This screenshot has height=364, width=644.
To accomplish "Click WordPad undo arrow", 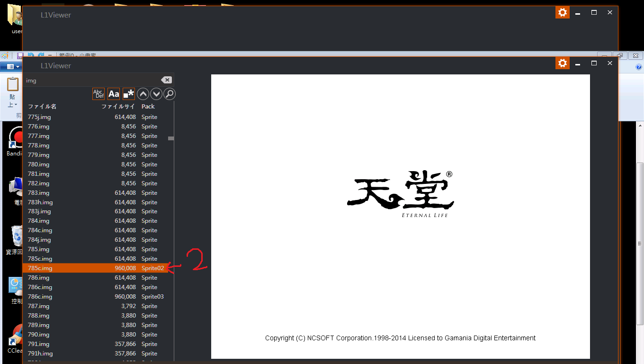I will tap(30, 55).
